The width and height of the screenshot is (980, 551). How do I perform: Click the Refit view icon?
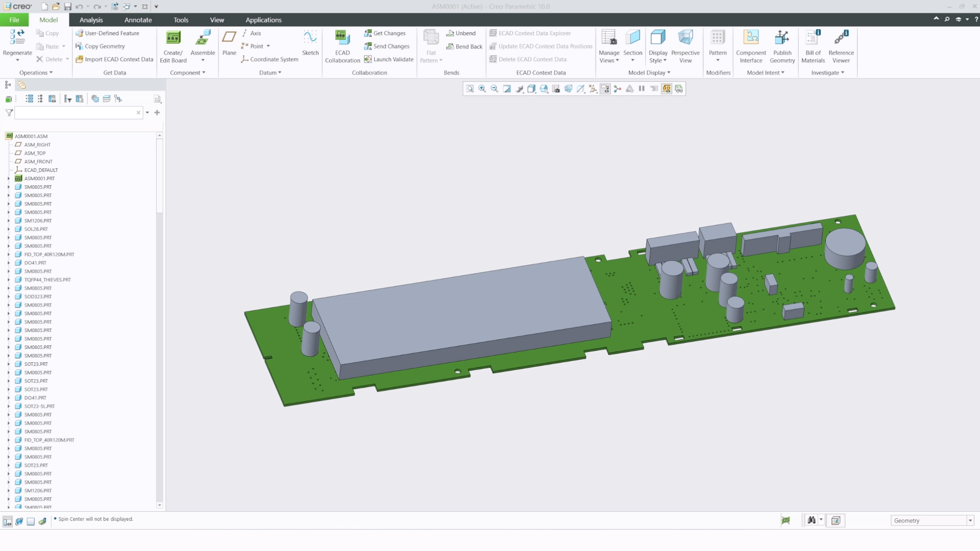470,89
